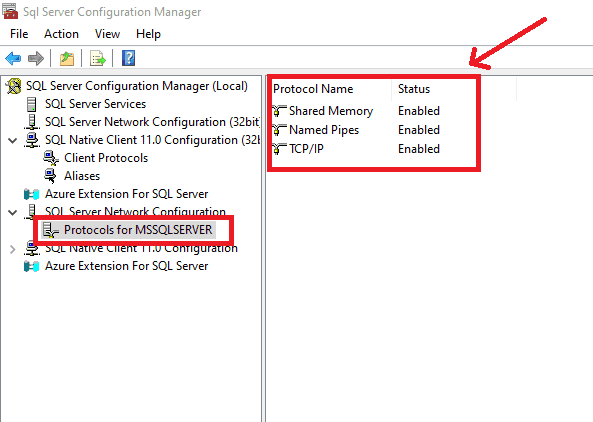Viewport: 593px width, 422px height.
Task: Select the first Azure Extension For SQL Server
Action: tap(127, 194)
